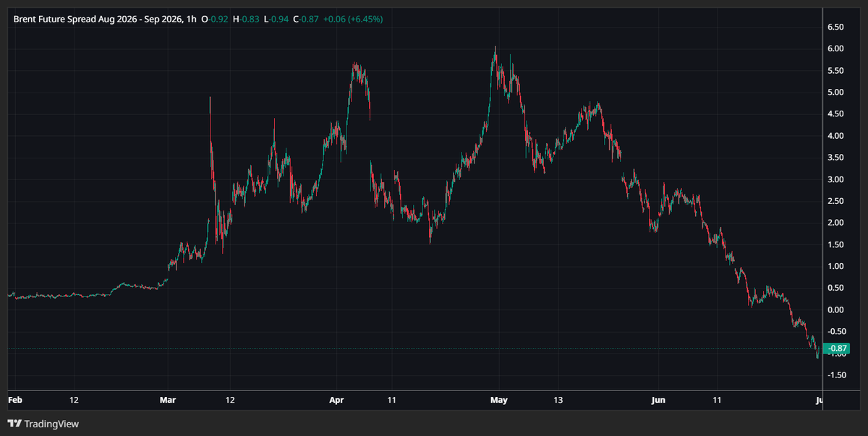Click the 13 date label on the time axis
The width and height of the screenshot is (868, 436).
pyautogui.click(x=557, y=400)
